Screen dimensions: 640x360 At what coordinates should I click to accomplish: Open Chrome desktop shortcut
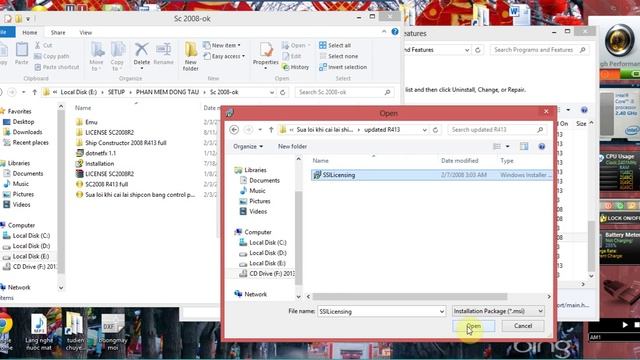[6, 331]
